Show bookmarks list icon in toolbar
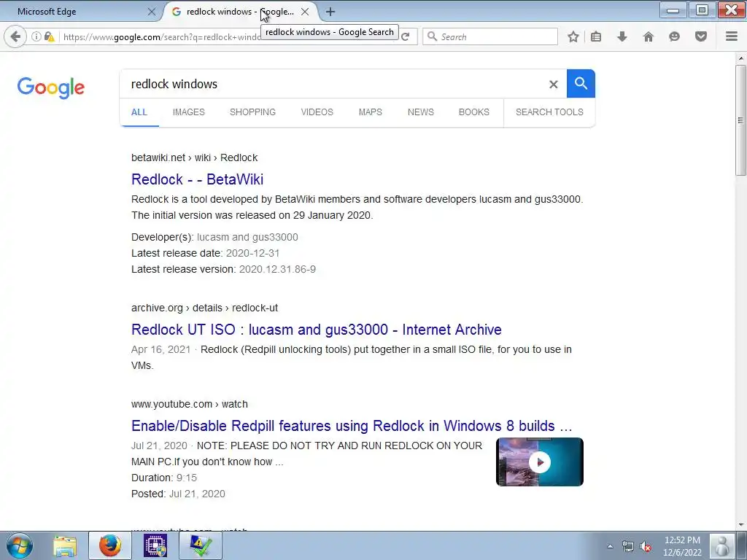 596,36
